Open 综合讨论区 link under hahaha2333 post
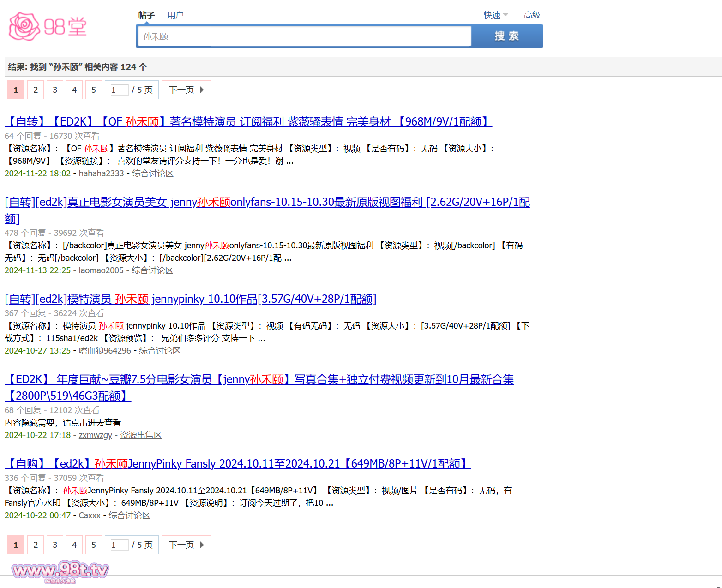 153,174
